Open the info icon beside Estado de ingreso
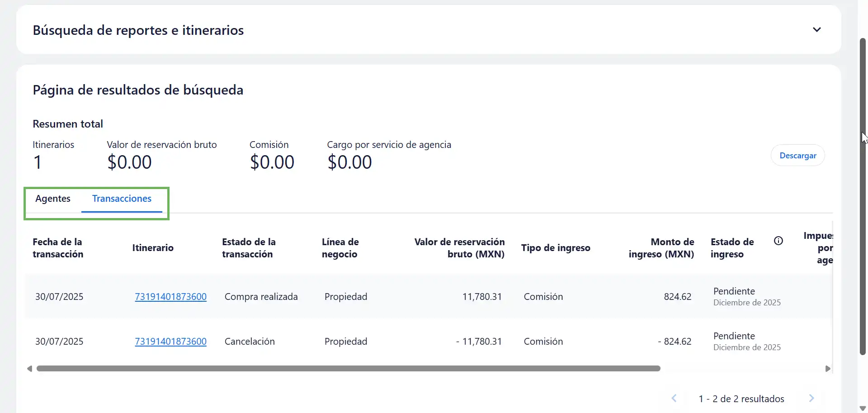The height and width of the screenshot is (413, 868). (778, 241)
